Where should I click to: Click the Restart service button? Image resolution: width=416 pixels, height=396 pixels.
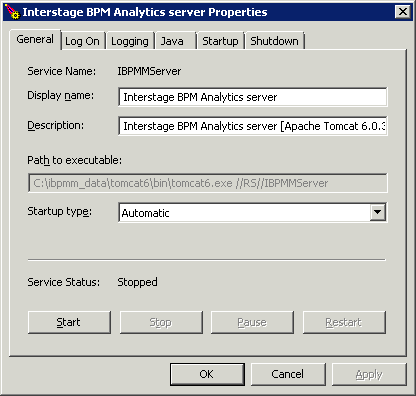344,322
